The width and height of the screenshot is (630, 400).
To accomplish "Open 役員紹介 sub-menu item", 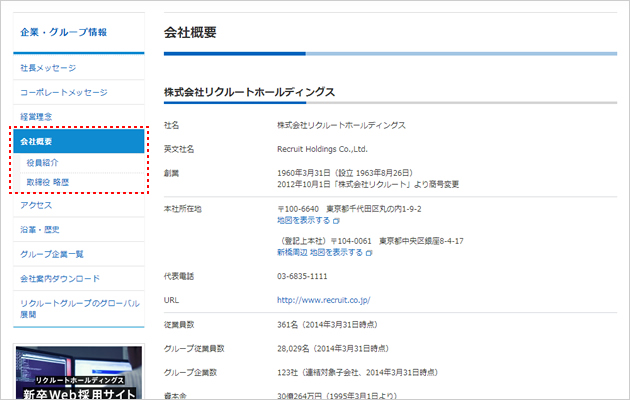I will (x=42, y=163).
